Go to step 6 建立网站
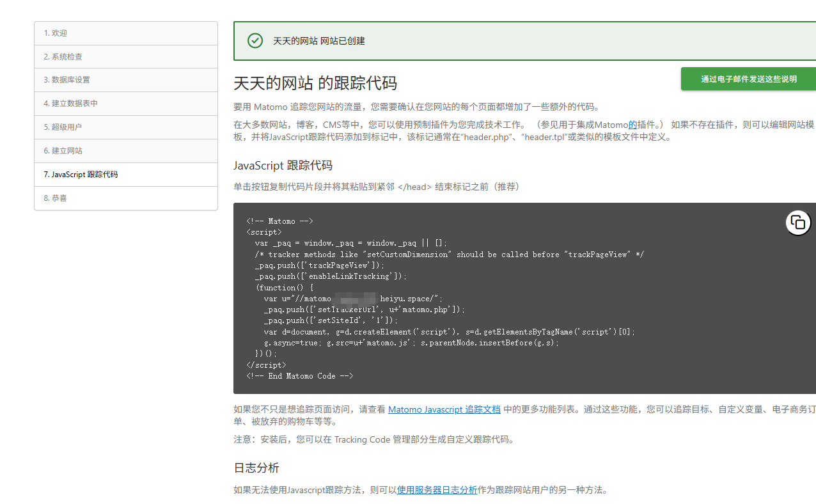Image resolution: width=816 pixels, height=504 pixels. [x=126, y=151]
